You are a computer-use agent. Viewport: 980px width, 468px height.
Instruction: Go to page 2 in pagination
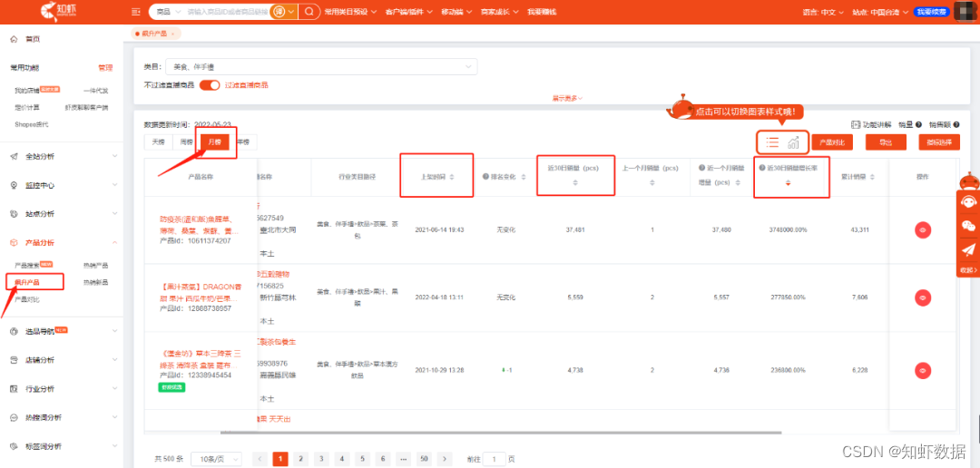(300, 459)
